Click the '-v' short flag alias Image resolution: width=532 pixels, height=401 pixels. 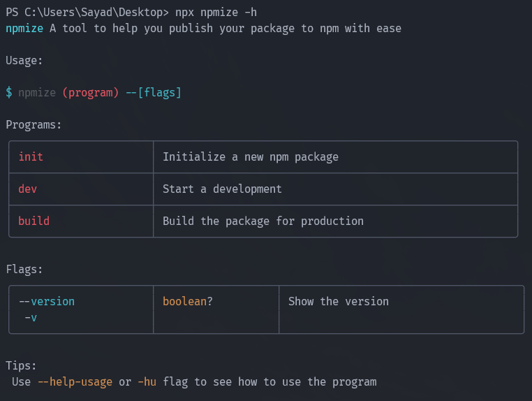coord(31,317)
